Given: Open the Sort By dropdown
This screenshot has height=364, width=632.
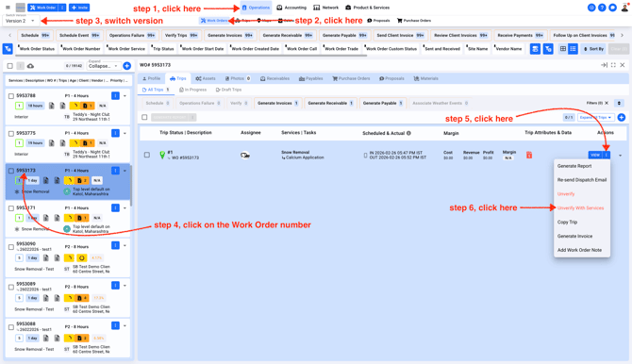Looking at the screenshot, I should pos(593,49).
